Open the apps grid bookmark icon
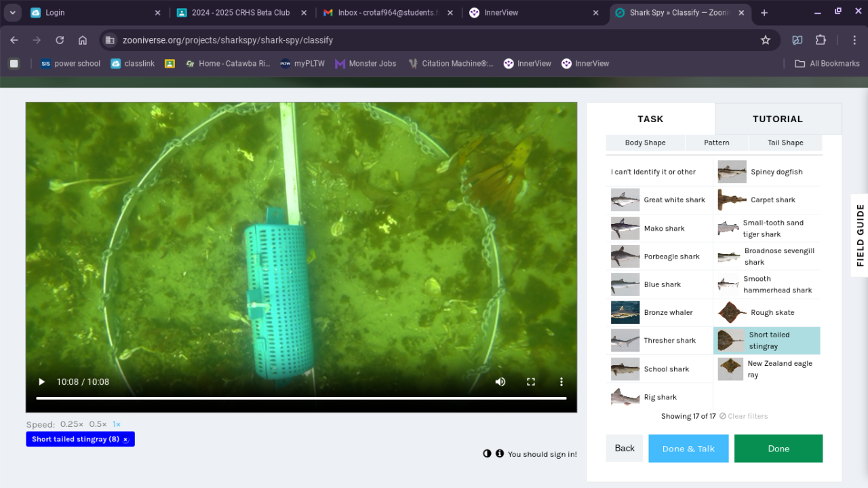The width and height of the screenshot is (868, 488). point(14,64)
